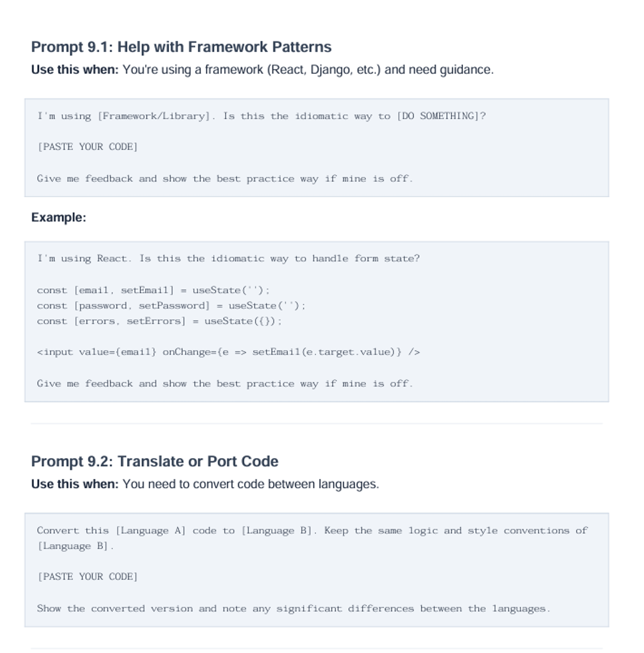Click the '[DO SOMETHING]' placeholder in first code block
Image resolution: width=644 pixels, height=653 pixels.
(x=441, y=116)
